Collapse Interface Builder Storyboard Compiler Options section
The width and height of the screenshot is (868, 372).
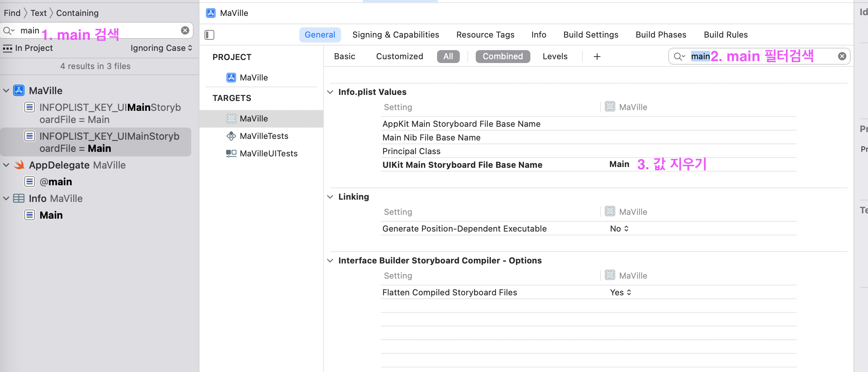tap(330, 260)
